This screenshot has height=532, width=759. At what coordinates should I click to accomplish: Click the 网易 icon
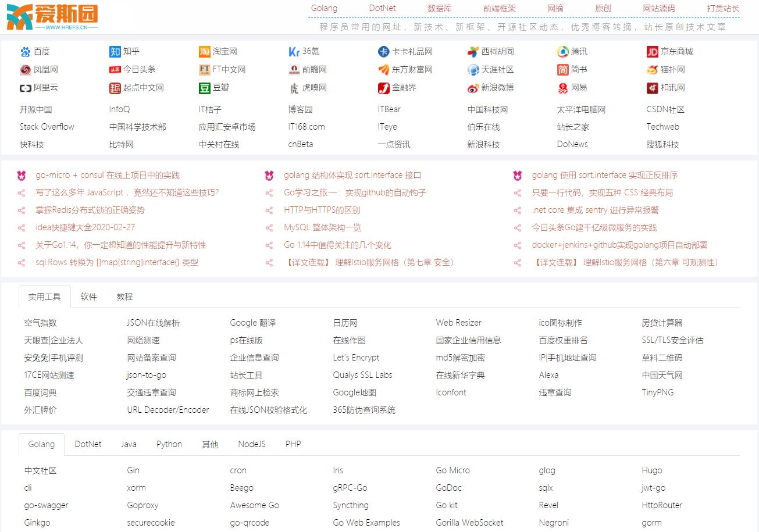tap(562, 88)
